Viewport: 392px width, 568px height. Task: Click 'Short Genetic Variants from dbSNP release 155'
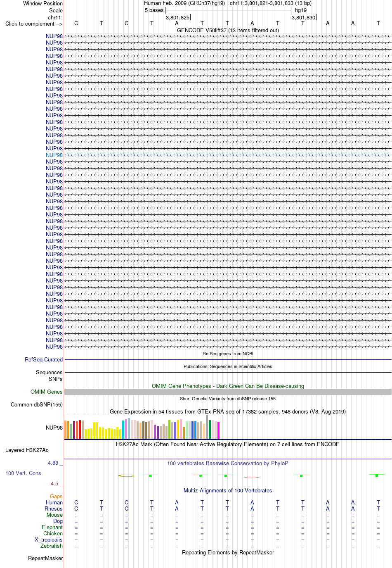[228, 399]
